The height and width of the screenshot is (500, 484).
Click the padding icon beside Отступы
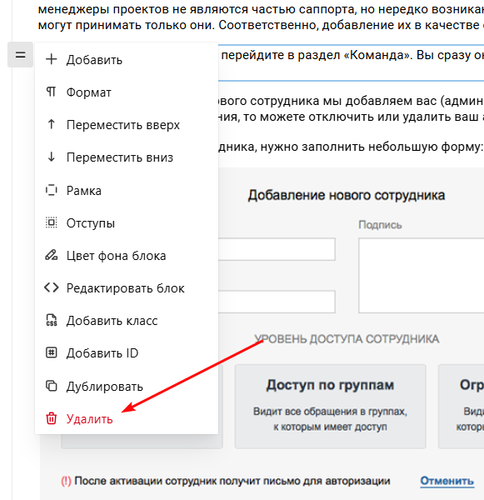[51, 223]
